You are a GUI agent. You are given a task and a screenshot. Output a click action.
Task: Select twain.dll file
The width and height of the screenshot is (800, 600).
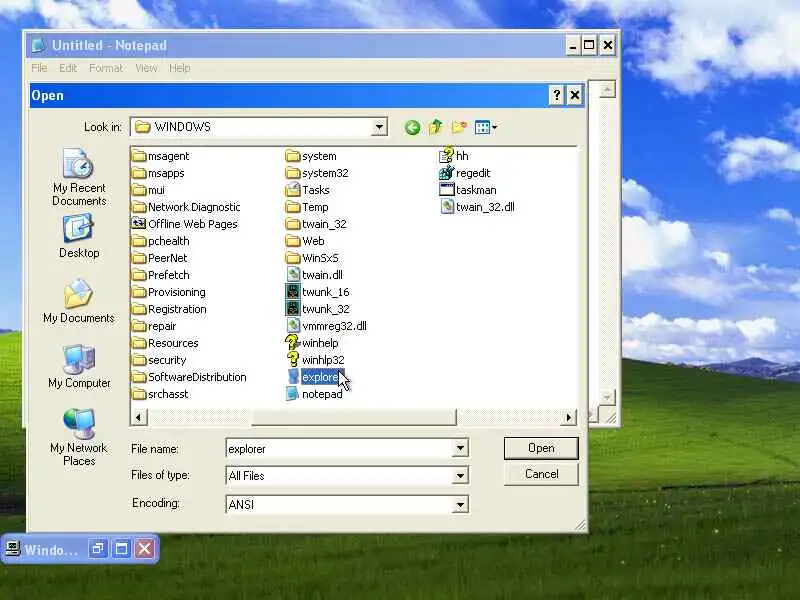(314, 275)
